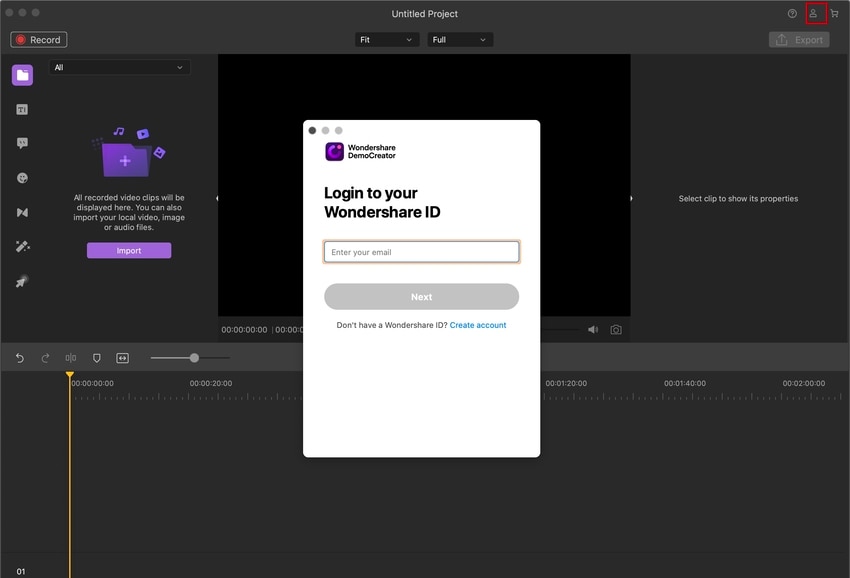
Task: Redo the timeline action
Action: click(45, 358)
